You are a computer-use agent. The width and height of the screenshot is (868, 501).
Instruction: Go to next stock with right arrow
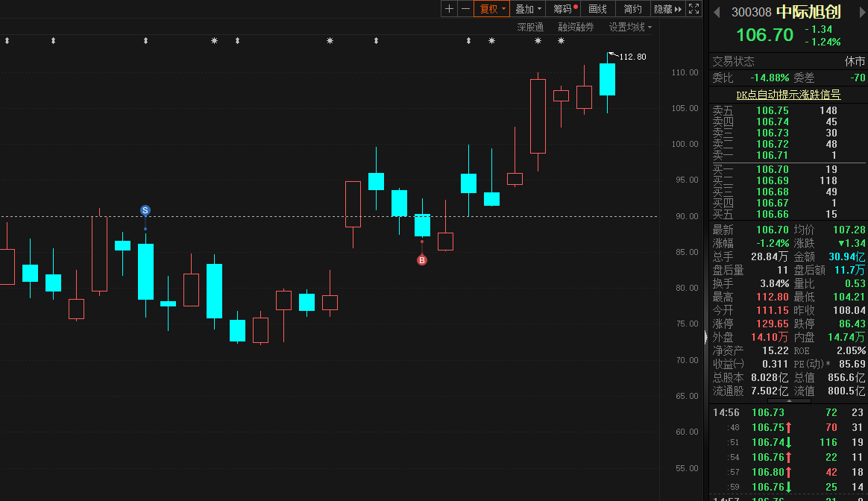859,12
